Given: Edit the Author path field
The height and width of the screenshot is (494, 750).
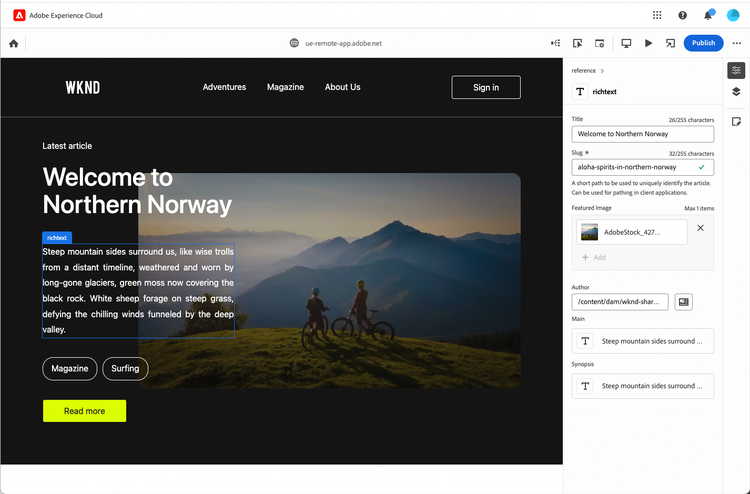Looking at the screenshot, I should (x=620, y=302).
